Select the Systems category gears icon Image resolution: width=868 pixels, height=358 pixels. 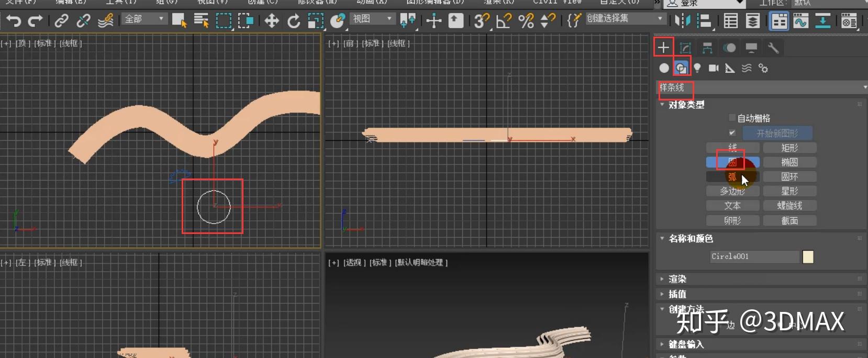tap(763, 68)
